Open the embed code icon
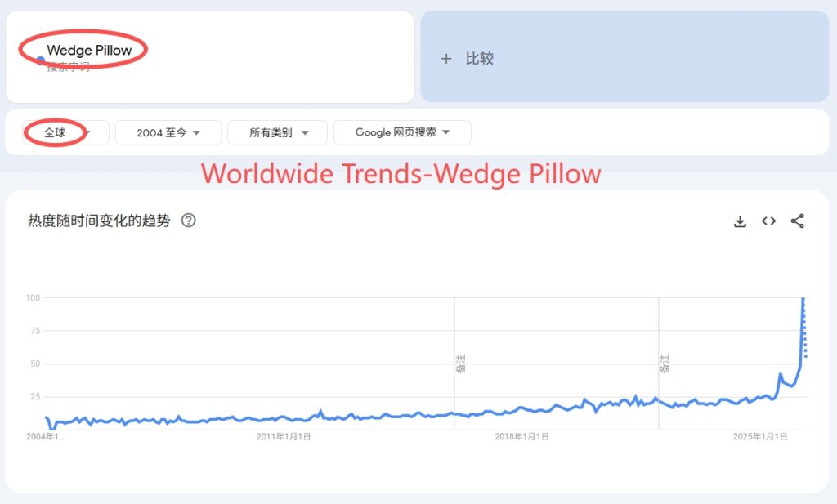This screenshot has height=504, width=837. coord(768,221)
